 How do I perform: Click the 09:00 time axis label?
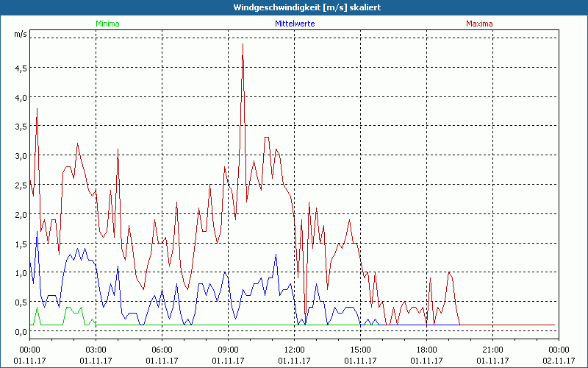click(x=228, y=350)
